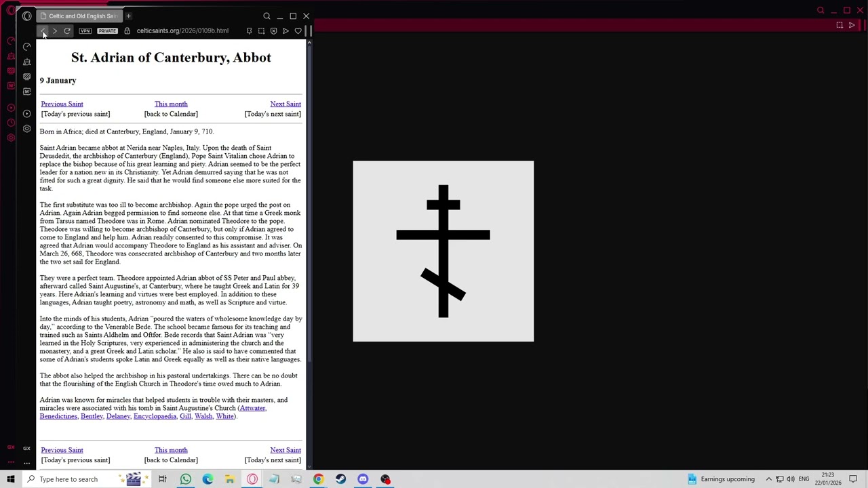Open site security info via lock icon

point(127,30)
